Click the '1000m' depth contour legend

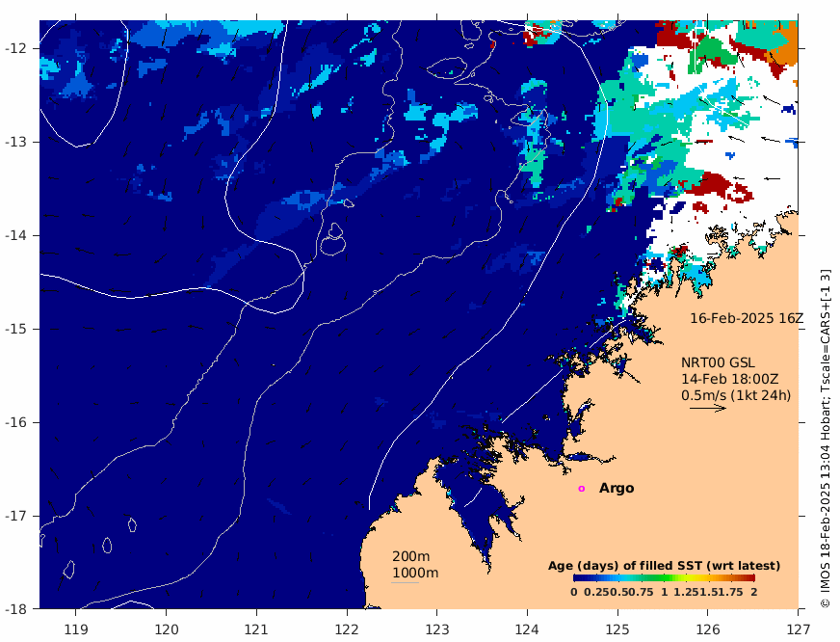point(415,573)
